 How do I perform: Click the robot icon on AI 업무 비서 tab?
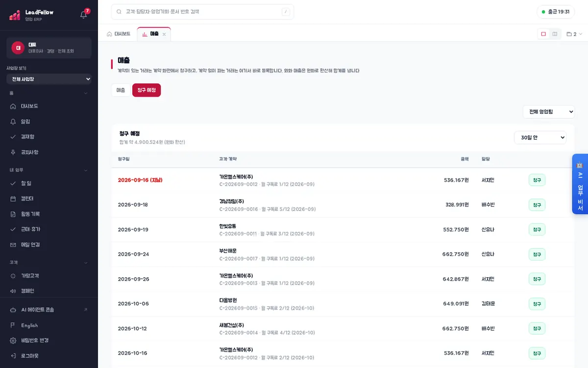(580, 165)
